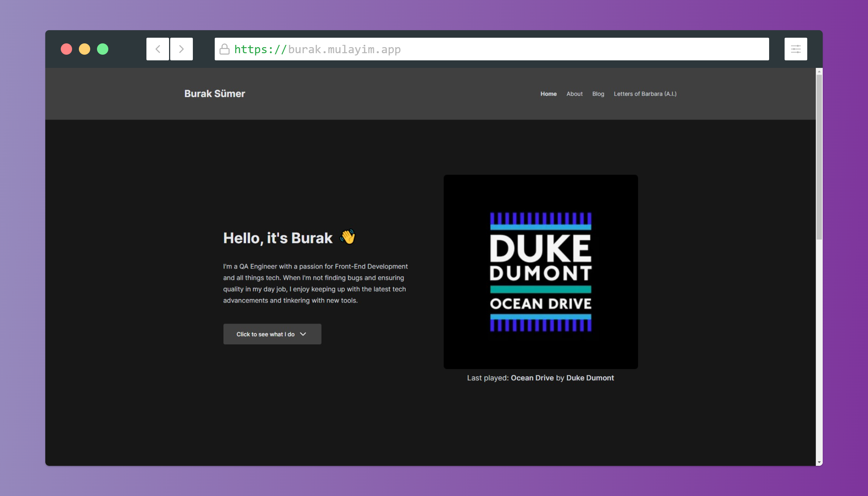This screenshot has width=868, height=496.
Task: Click the Ocean Drive song title text
Action: (x=532, y=378)
